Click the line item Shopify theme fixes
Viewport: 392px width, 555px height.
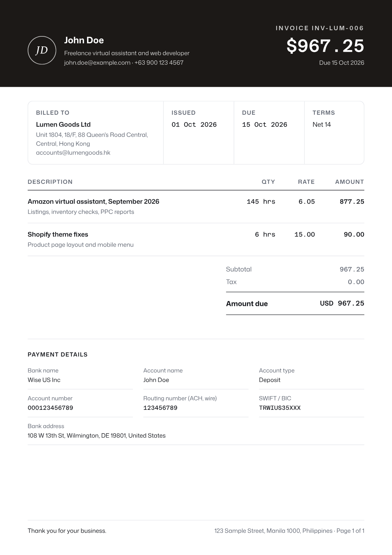58,235
